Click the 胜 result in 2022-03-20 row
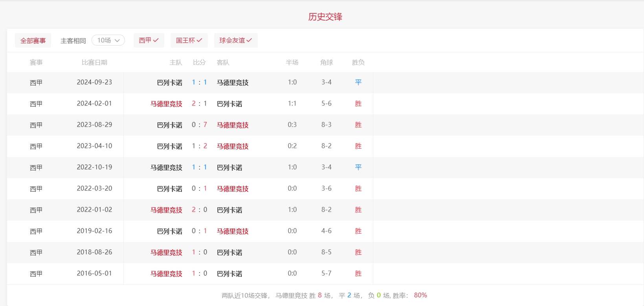The width and height of the screenshot is (644, 306). (x=358, y=189)
